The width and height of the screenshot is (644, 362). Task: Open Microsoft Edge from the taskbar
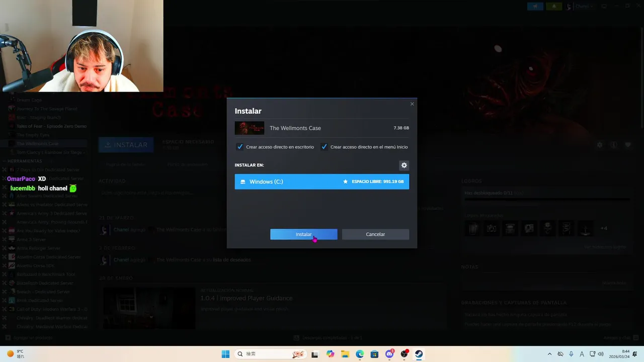360,354
